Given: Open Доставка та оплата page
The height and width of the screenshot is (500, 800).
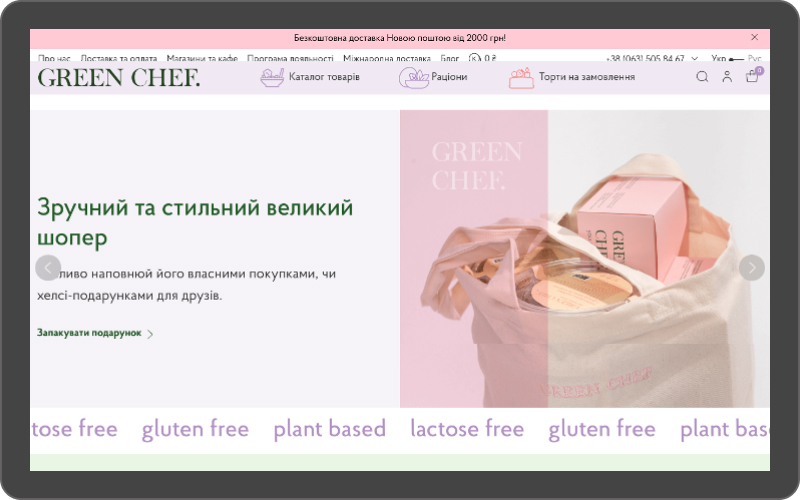Looking at the screenshot, I should [x=118, y=58].
